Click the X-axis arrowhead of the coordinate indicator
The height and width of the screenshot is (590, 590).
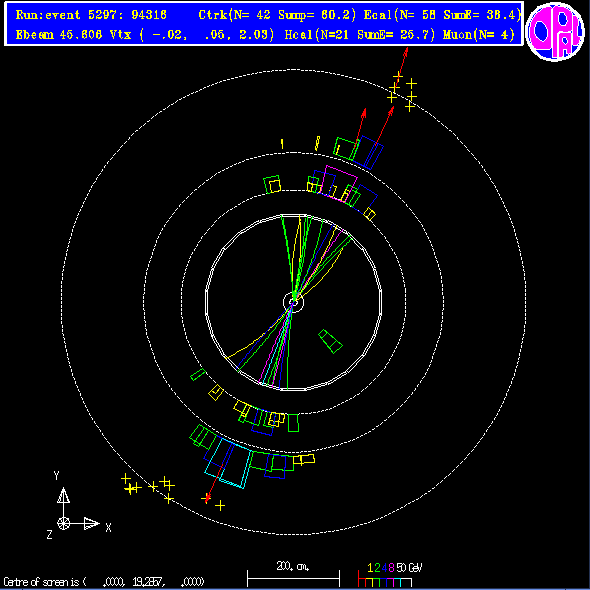[x=91, y=523]
